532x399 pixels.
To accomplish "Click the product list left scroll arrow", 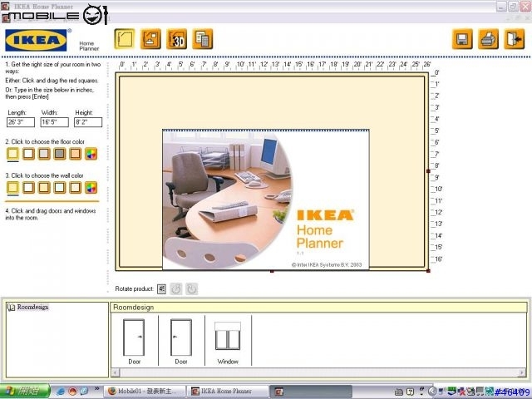I will (x=116, y=372).
